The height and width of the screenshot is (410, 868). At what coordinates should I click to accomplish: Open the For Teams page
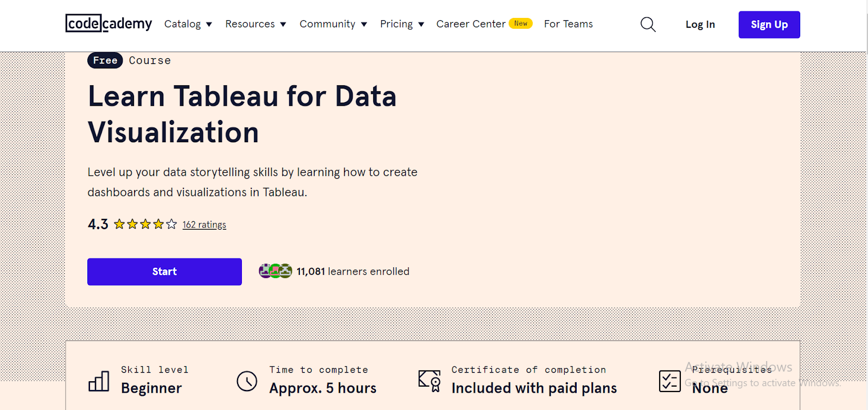point(567,24)
